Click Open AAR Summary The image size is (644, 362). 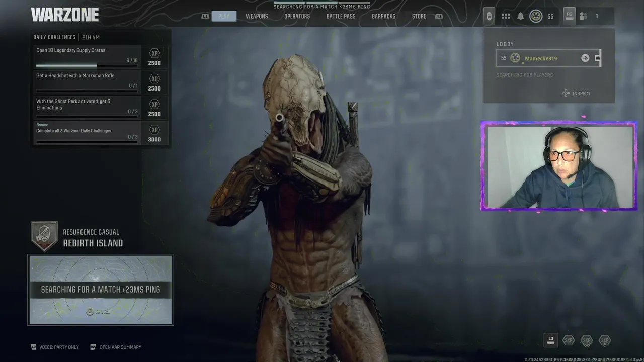pos(115,347)
